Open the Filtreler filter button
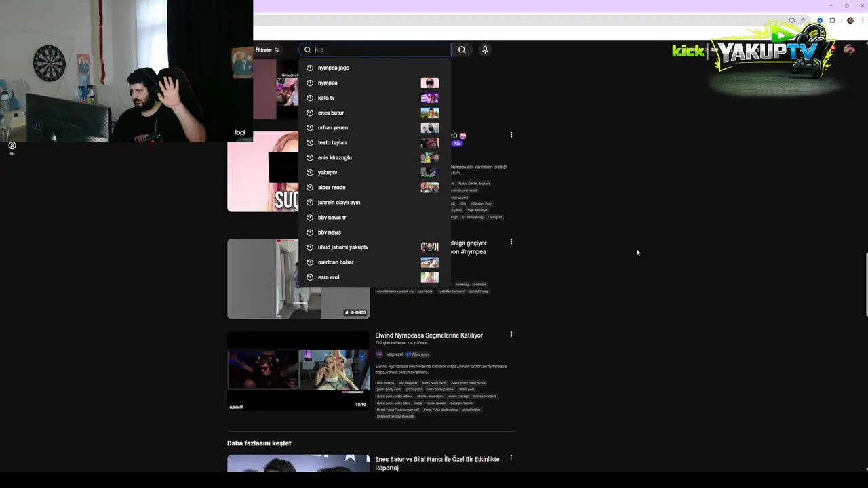 (x=267, y=49)
